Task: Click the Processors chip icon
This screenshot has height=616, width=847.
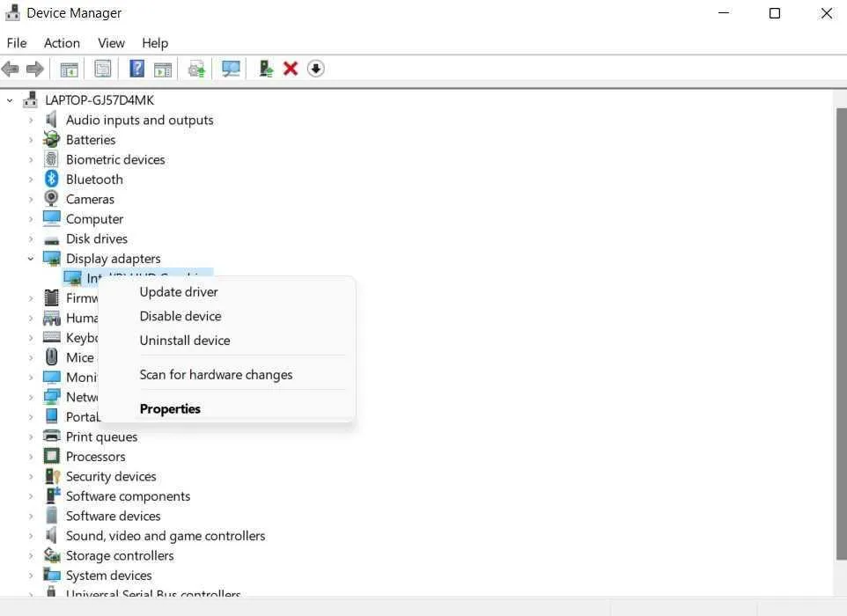Action: click(x=51, y=456)
